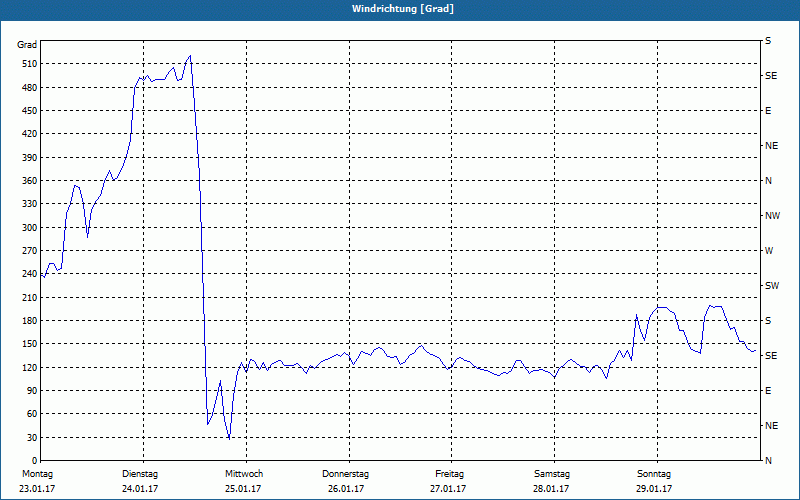Click the 'SW' compass label
The width and height of the screenshot is (800, 500).
(x=772, y=286)
